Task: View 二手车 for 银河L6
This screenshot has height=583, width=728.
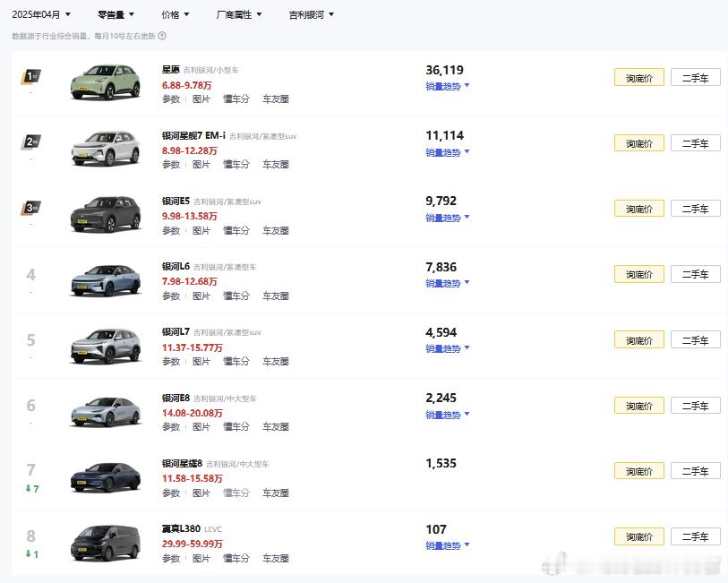Action: click(696, 274)
